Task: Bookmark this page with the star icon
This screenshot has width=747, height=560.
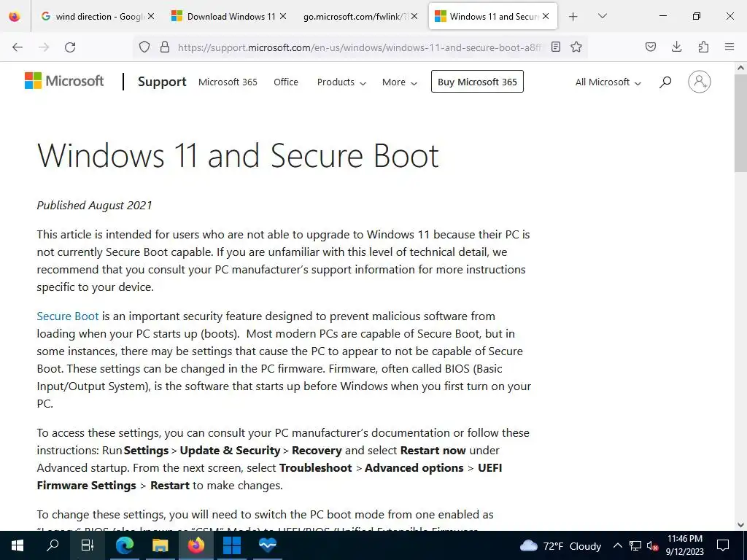Action: 576,47
